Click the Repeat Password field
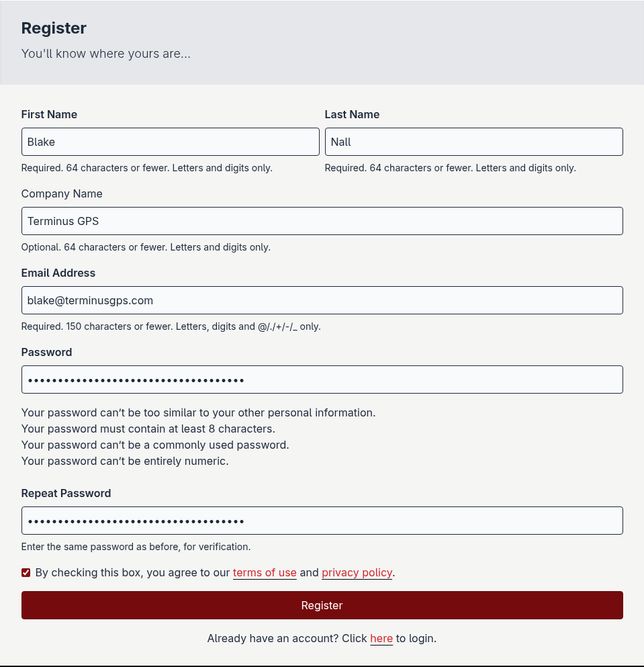The height and width of the screenshot is (667, 644). click(x=322, y=521)
